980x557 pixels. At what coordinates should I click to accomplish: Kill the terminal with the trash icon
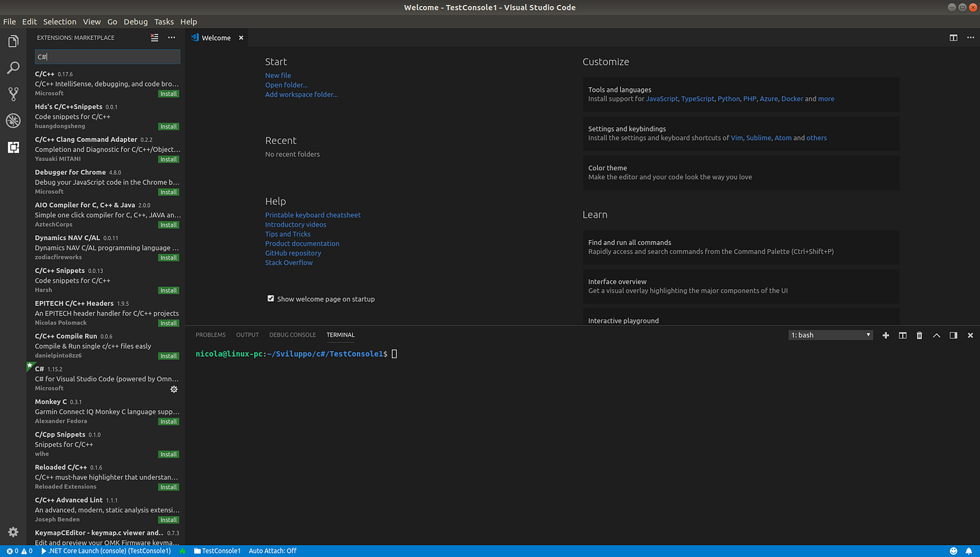[x=919, y=334]
